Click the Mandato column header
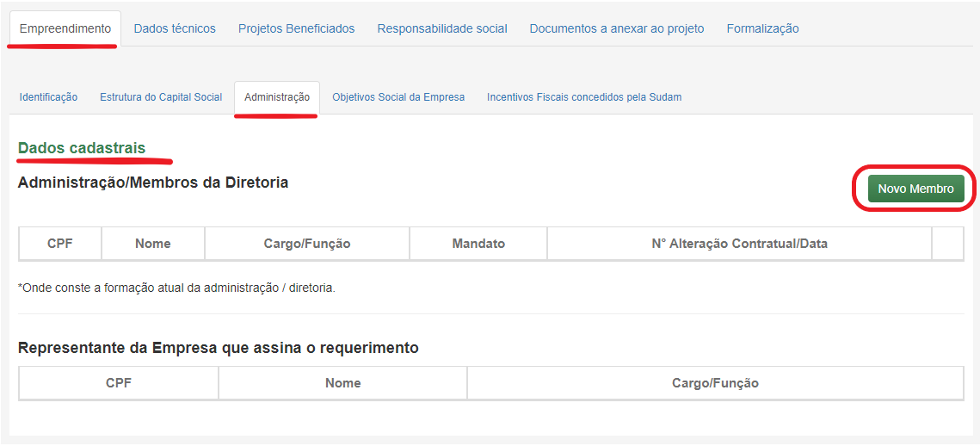Screen dimensions: 980x446 (x=478, y=244)
